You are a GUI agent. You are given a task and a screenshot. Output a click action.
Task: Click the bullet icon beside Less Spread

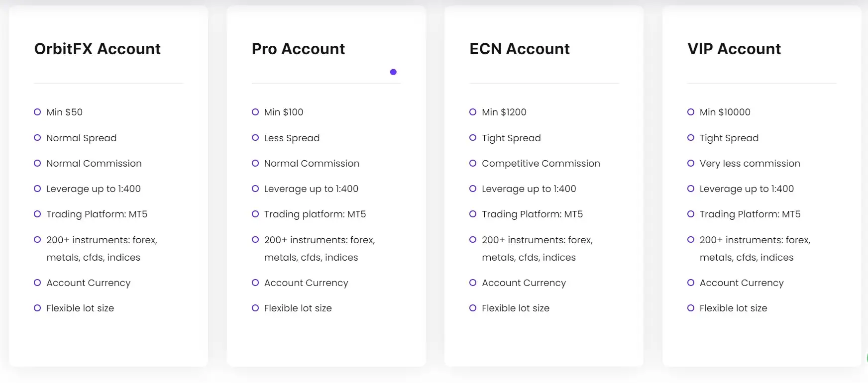click(x=255, y=138)
